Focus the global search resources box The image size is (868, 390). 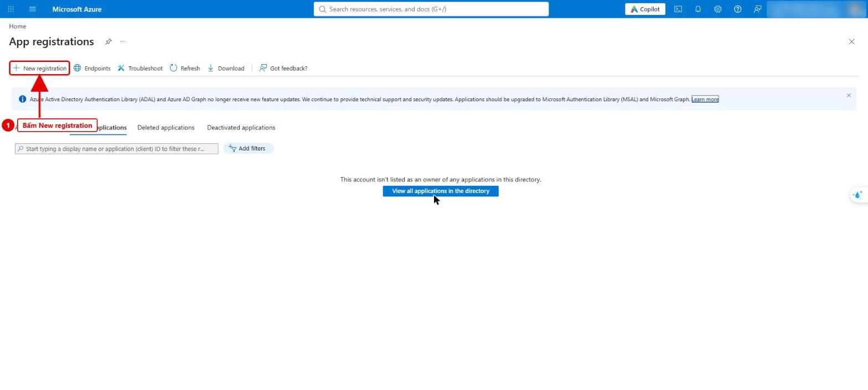coord(431,9)
